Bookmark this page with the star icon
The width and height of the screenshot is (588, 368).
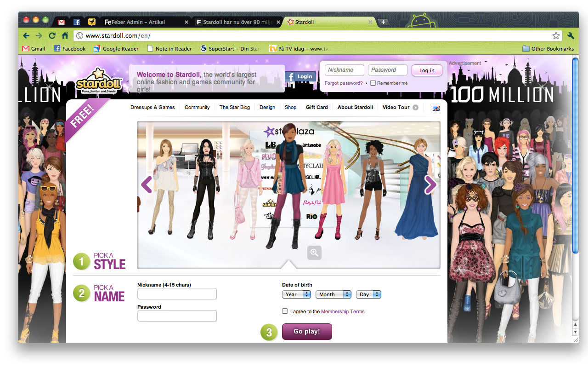[556, 35]
